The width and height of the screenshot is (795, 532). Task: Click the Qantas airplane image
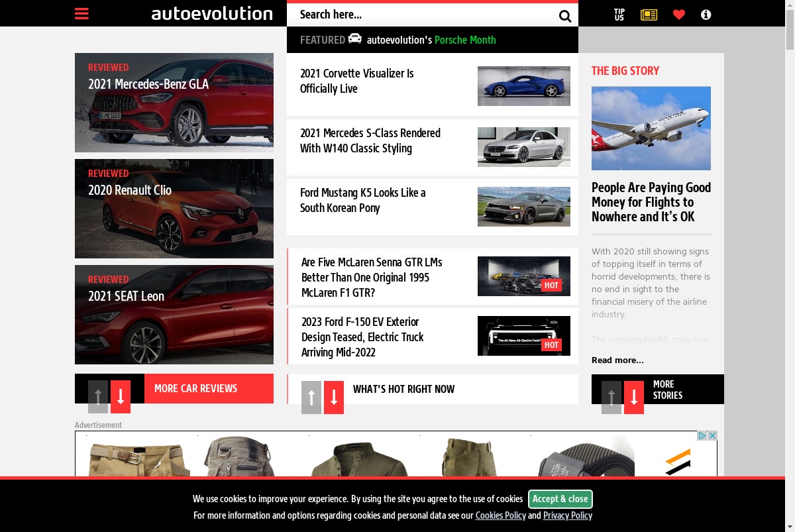(x=651, y=129)
